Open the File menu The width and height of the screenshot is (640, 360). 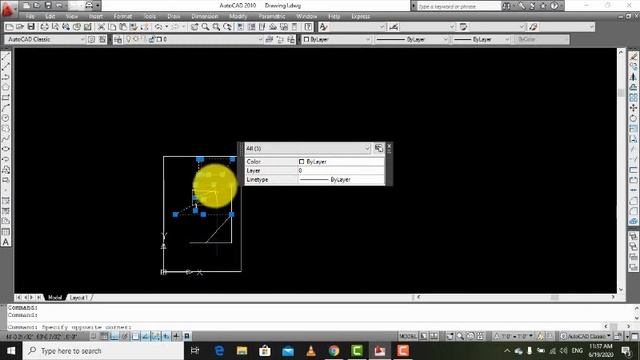tap(30, 16)
